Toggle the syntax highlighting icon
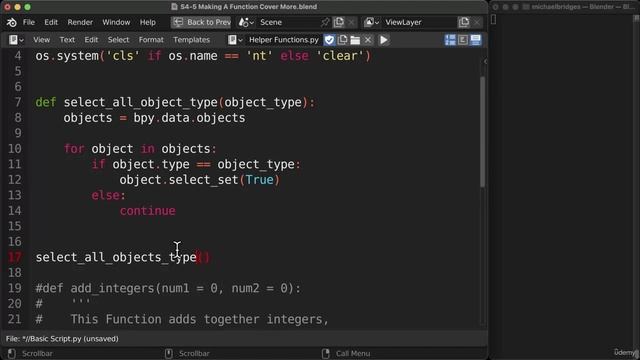This screenshot has height=360, width=640. point(476,40)
